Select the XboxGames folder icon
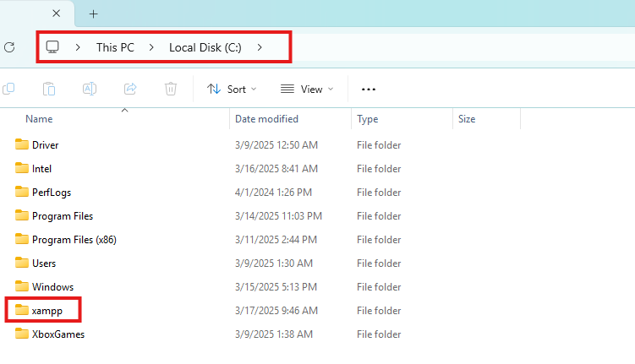The width and height of the screenshot is (635, 364). [x=22, y=334]
